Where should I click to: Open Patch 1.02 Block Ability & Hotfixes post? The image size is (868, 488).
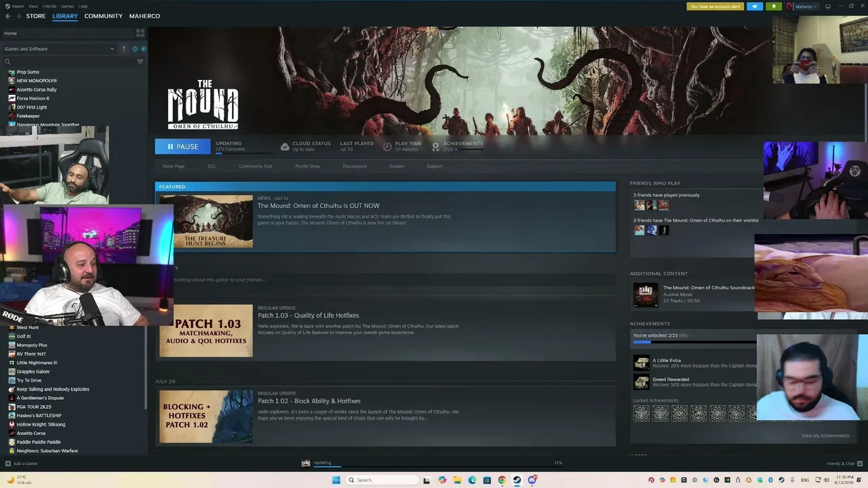[x=309, y=401]
